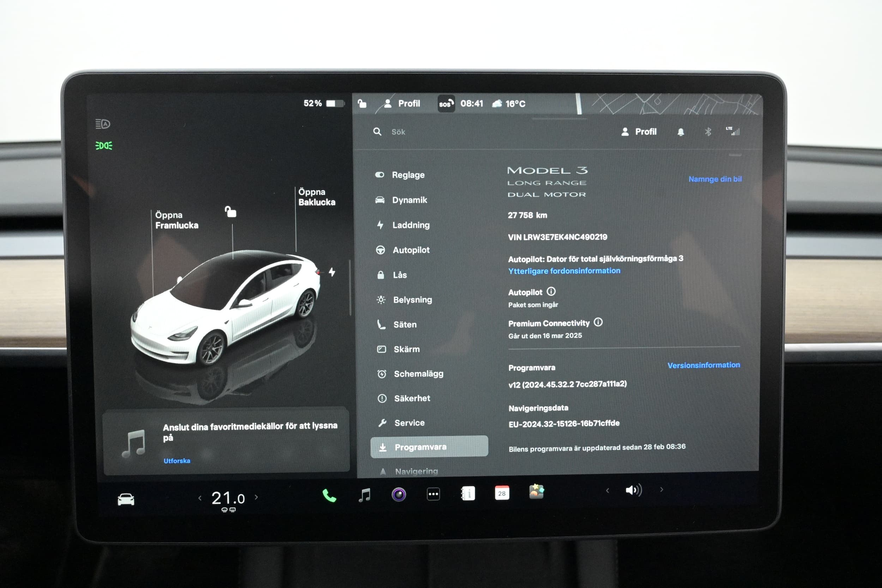This screenshot has width=882, height=588.
Task: Lower cabin temperature with left chevron
Action: pyautogui.click(x=200, y=498)
